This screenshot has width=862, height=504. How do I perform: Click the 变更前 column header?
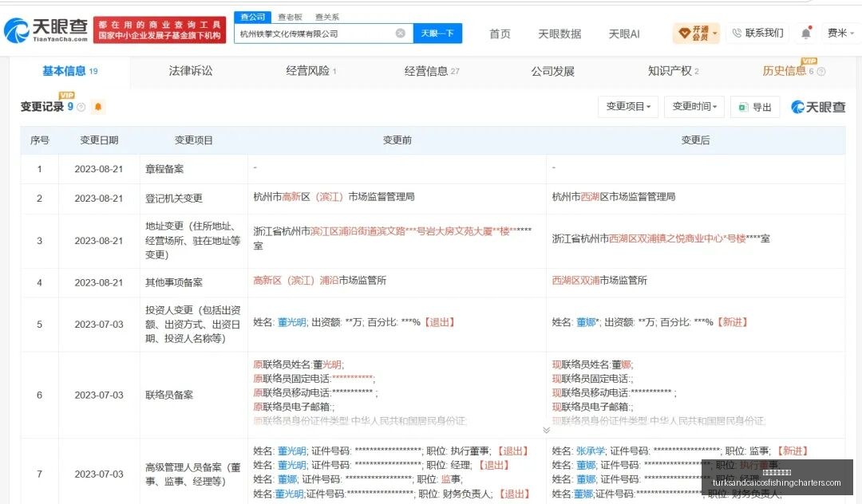click(397, 140)
